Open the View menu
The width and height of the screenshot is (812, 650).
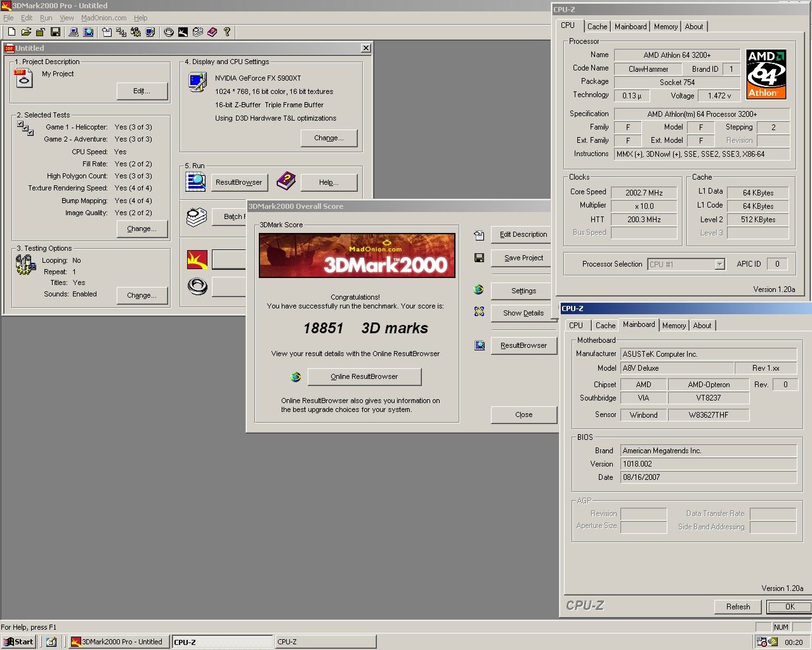pyautogui.click(x=67, y=18)
